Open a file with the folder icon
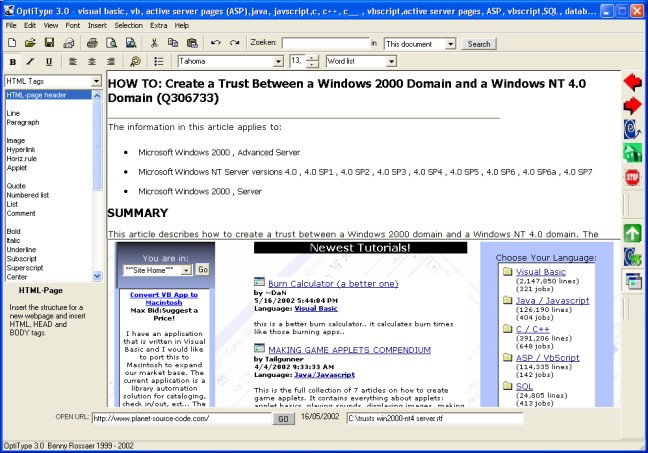This screenshot has height=453, width=648. (x=30, y=43)
